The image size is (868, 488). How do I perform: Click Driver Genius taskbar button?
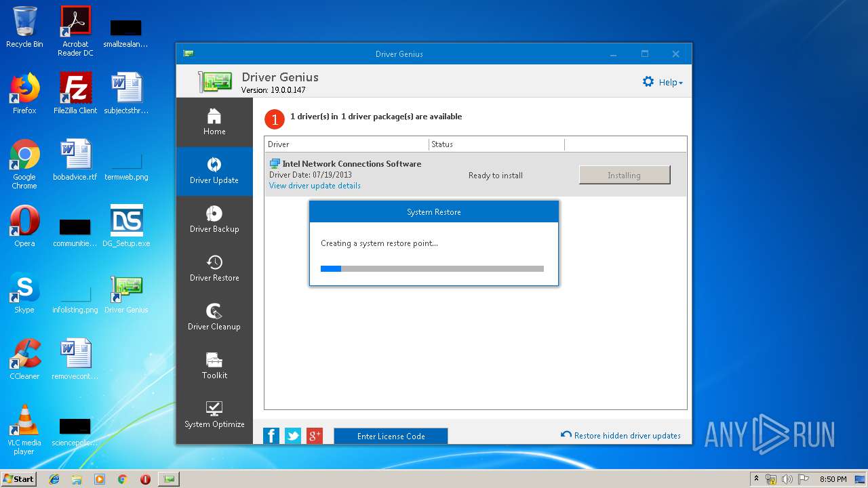pos(169,479)
